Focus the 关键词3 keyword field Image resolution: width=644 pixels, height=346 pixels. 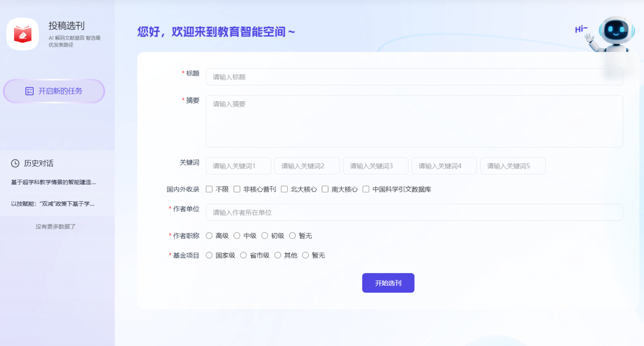coord(375,166)
